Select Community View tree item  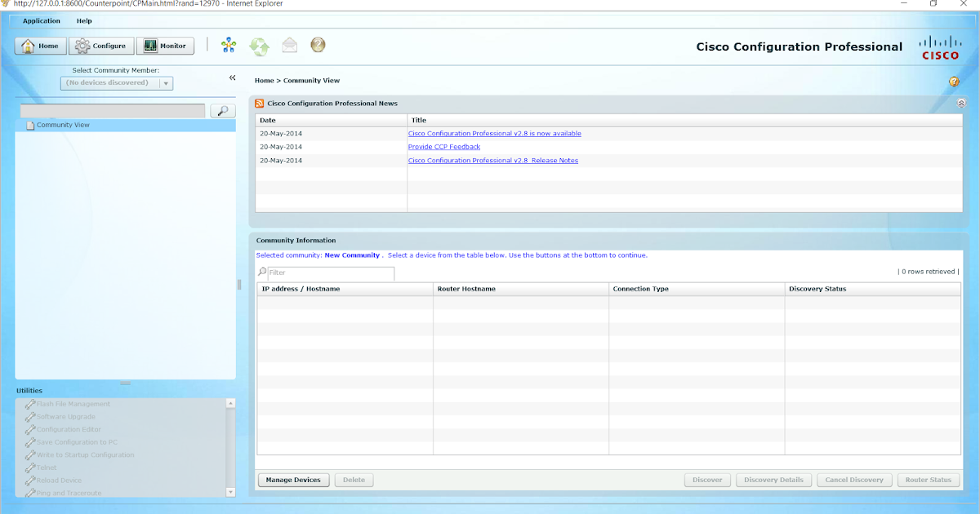[126, 125]
